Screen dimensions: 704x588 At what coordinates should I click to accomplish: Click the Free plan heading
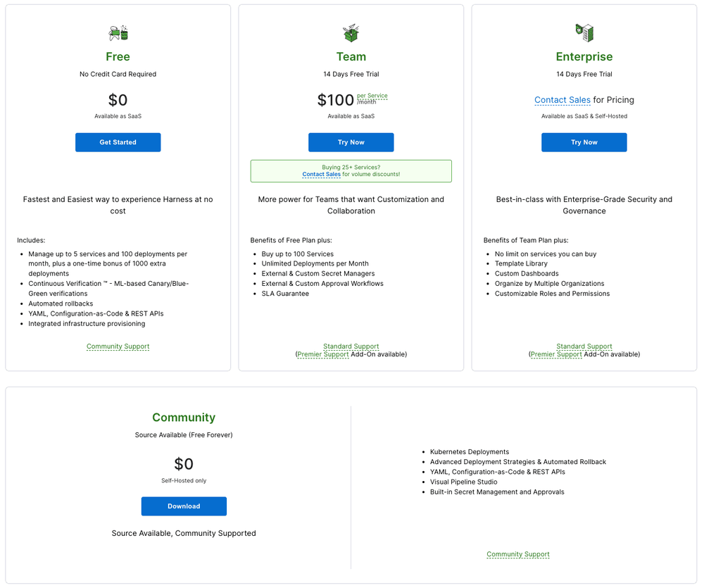point(118,57)
